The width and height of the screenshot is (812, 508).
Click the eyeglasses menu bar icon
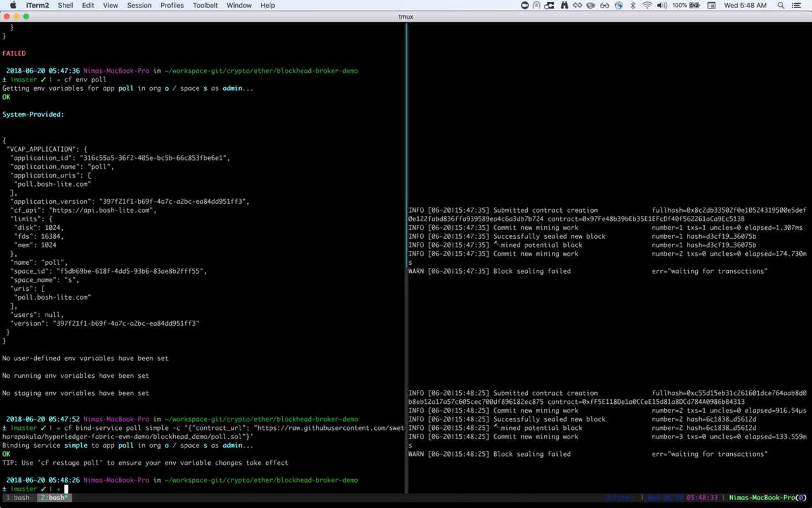tap(605, 5)
